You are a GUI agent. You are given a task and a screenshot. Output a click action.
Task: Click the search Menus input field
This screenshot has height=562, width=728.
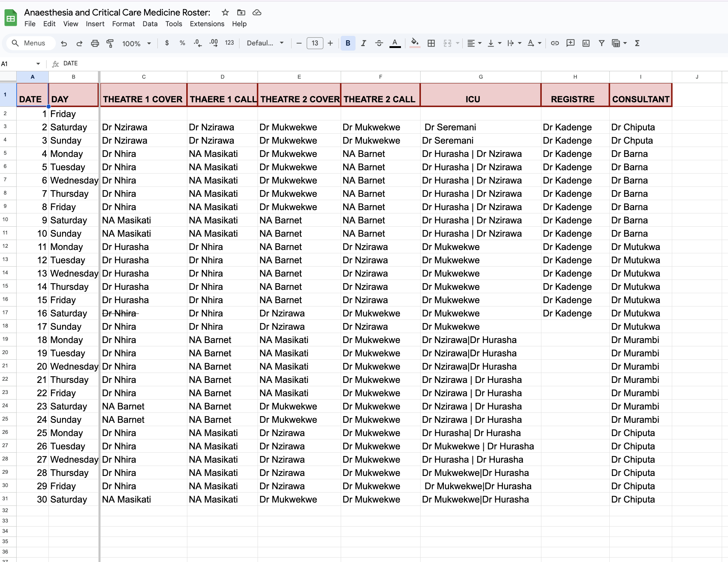[x=34, y=43]
